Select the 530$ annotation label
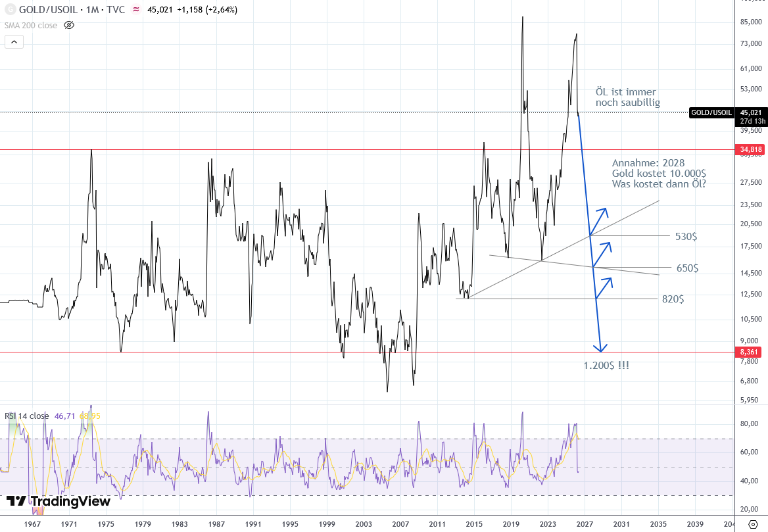Screen dimensions: 768x532 686,237
